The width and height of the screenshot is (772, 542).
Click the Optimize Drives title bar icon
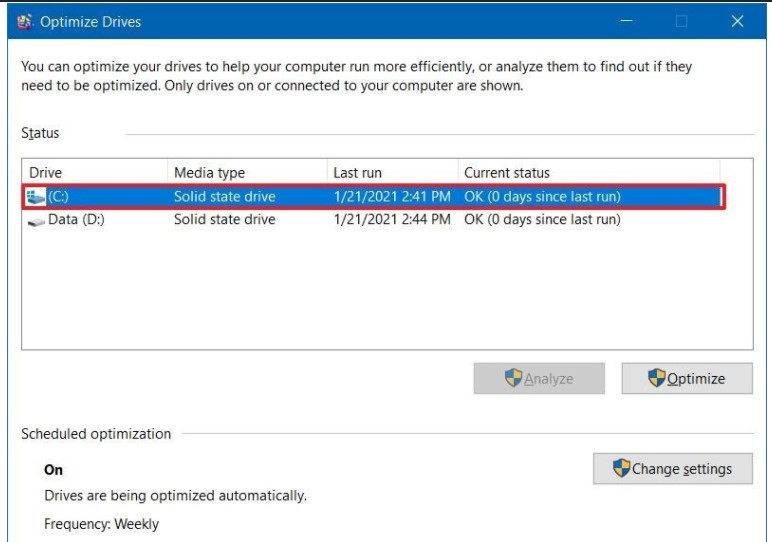coord(25,21)
